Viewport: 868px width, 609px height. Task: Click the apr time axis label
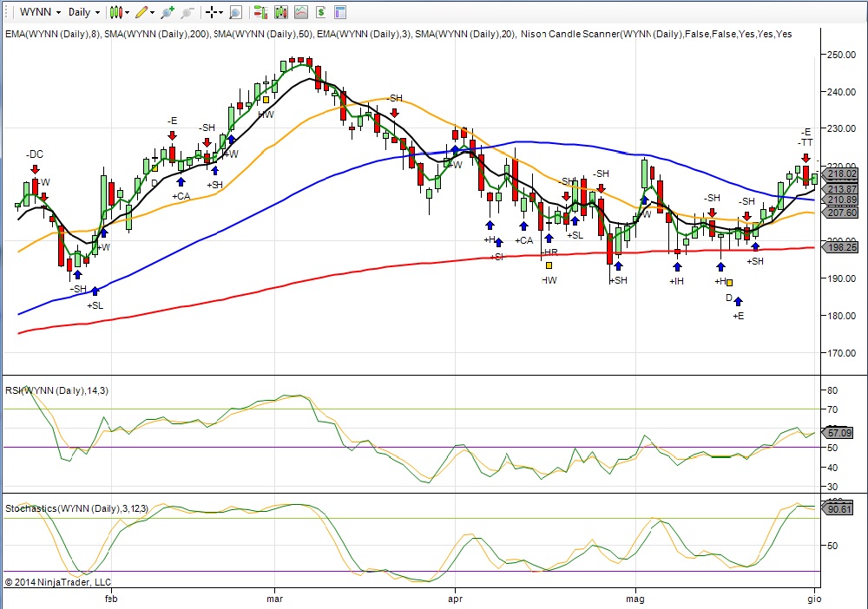[455, 599]
